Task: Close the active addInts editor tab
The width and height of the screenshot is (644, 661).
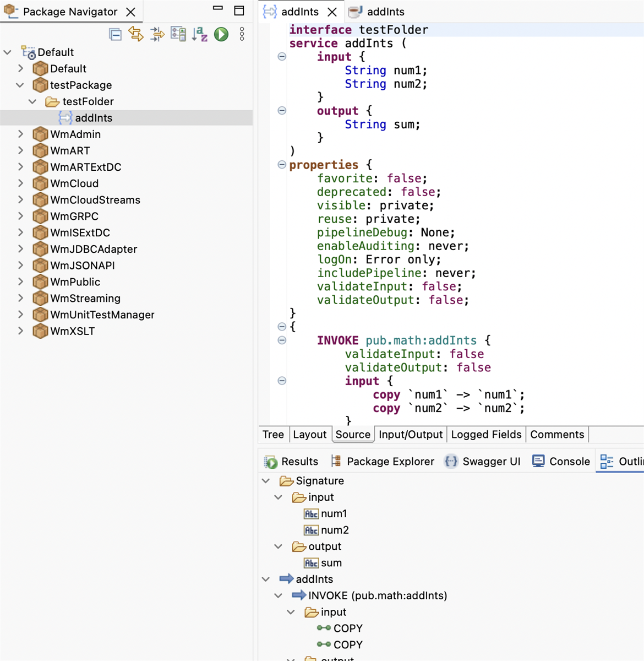Action: tap(332, 12)
